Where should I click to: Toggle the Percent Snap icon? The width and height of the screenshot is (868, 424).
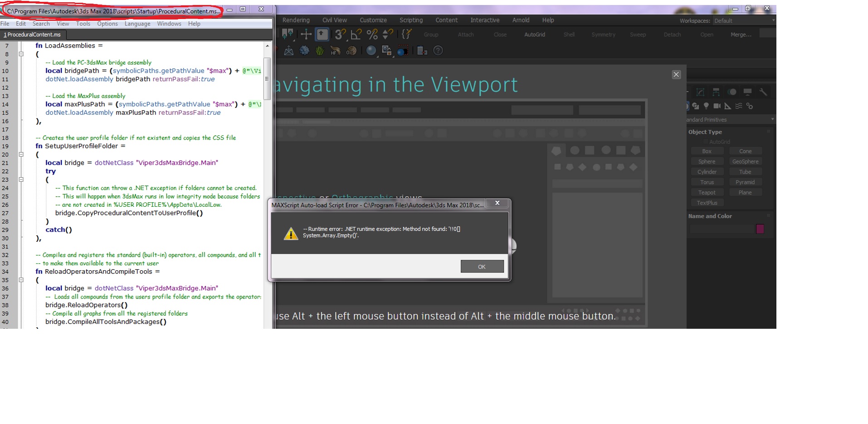click(x=372, y=34)
